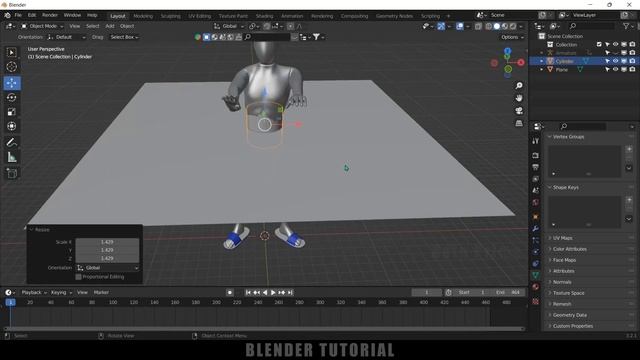Select the Rotate tool
This screenshot has width=640, height=360.
click(x=11, y=98)
